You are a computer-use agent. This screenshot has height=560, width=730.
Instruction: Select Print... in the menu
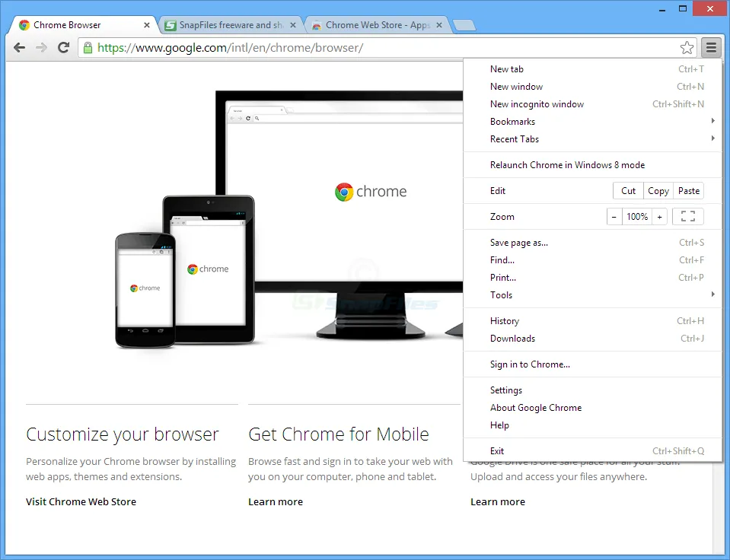(x=593, y=278)
